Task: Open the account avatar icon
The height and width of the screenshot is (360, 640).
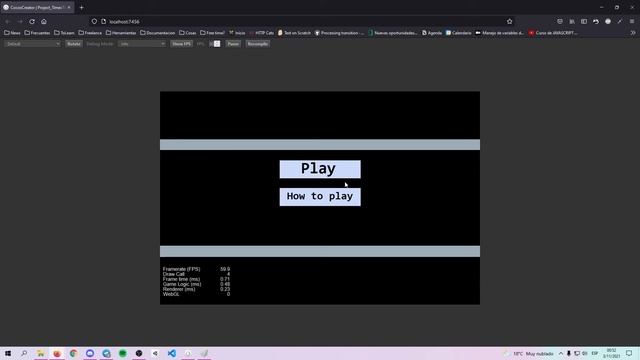Action: (x=608, y=22)
